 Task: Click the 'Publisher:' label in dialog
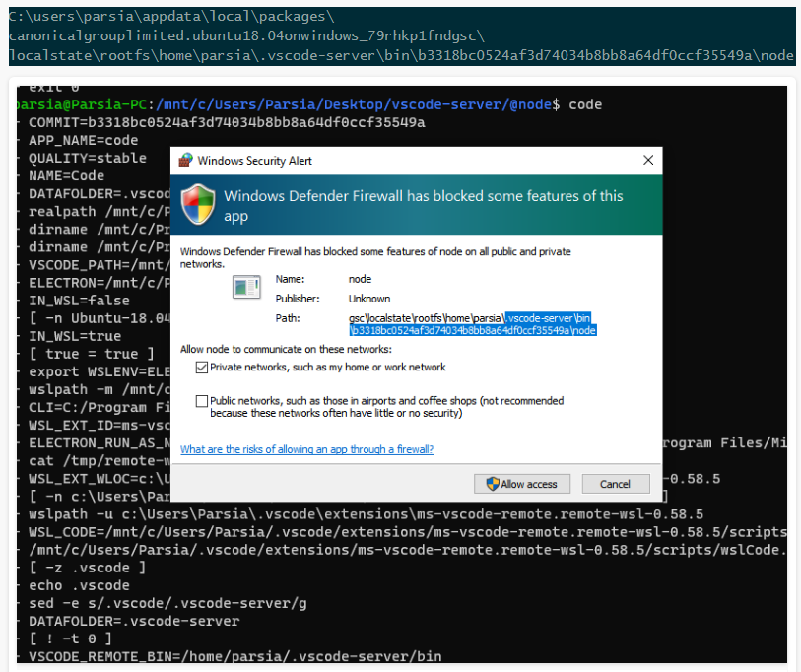point(298,299)
